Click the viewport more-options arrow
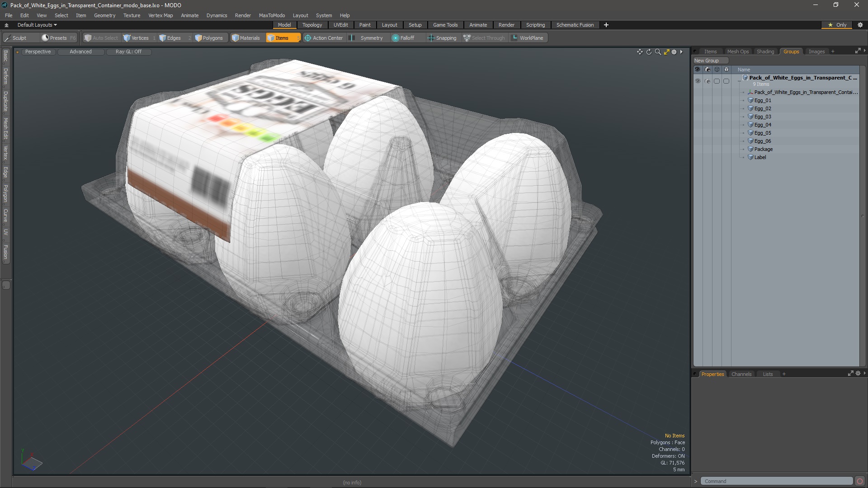This screenshot has width=868, height=488. click(681, 52)
